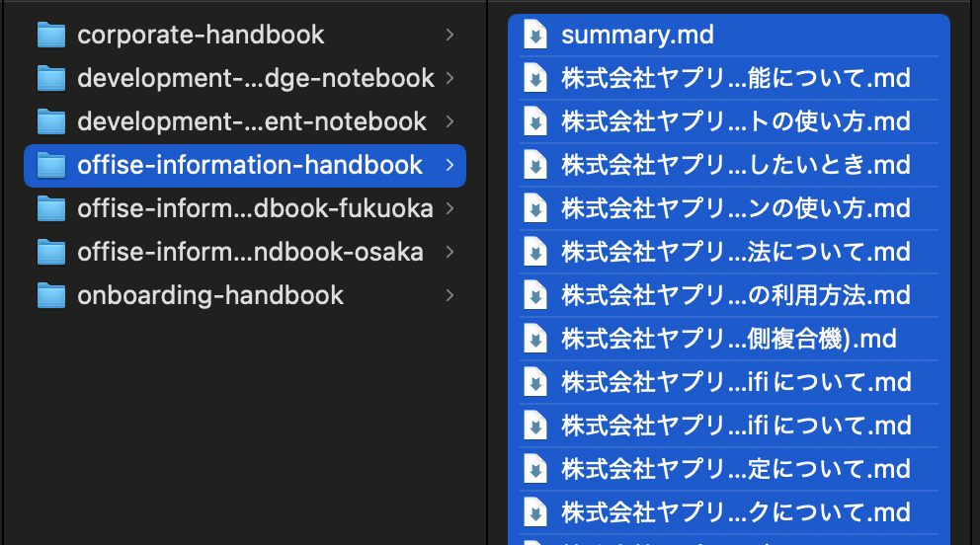The height and width of the screenshot is (545, 980).
Task: Click the file icon for 株式会社ヤプリ…の利用方法.md
Action: tap(535, 294)
